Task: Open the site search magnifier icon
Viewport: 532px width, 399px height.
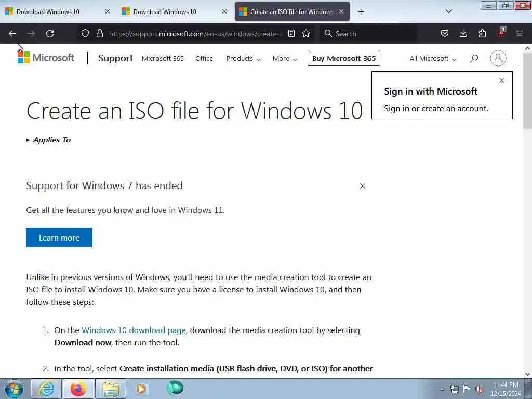Action: click(474, 58)
